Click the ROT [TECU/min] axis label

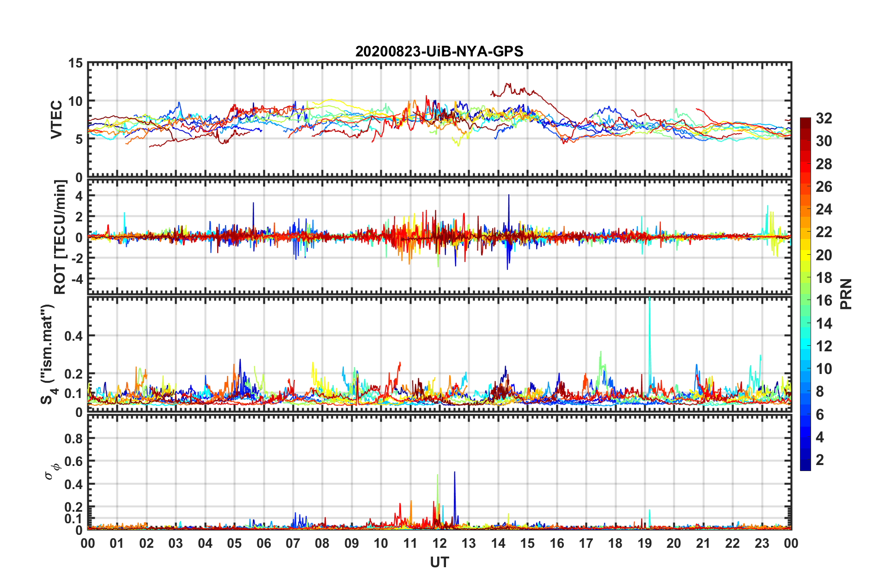pyautogui.click(x=60, y=237)
